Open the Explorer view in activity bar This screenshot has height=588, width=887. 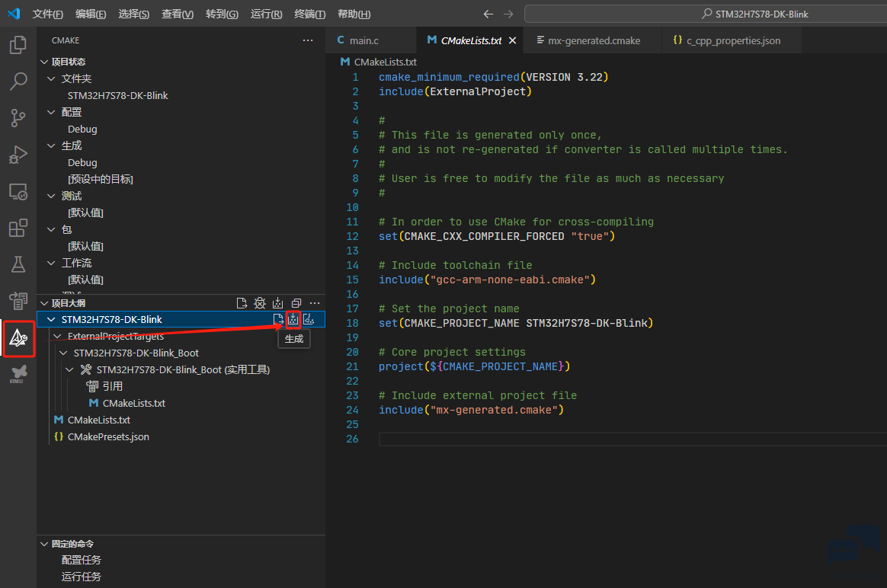18,45
